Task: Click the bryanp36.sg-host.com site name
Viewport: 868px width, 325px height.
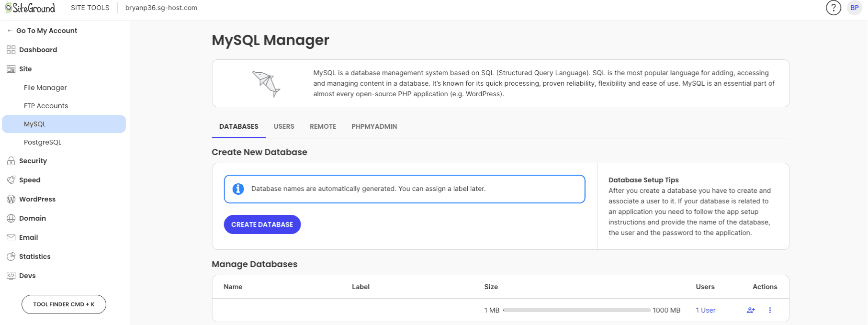Action: [x=161, y=8]
